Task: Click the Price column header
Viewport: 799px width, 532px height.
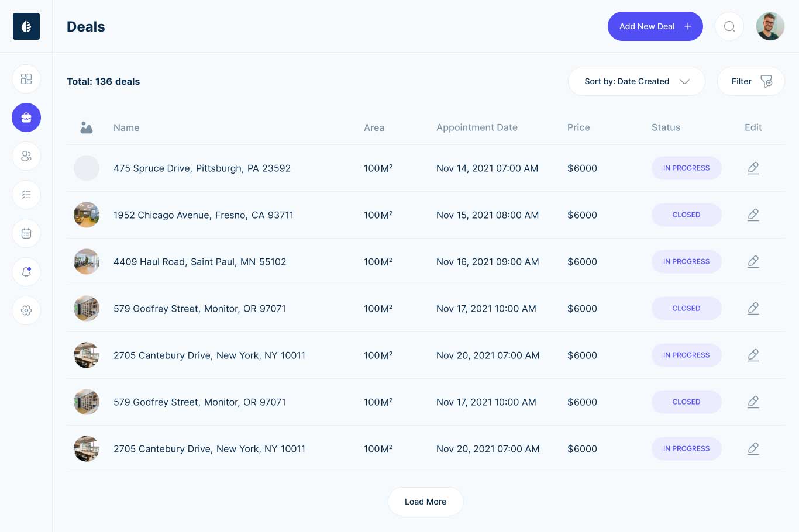Action: (x=578, y=127)
